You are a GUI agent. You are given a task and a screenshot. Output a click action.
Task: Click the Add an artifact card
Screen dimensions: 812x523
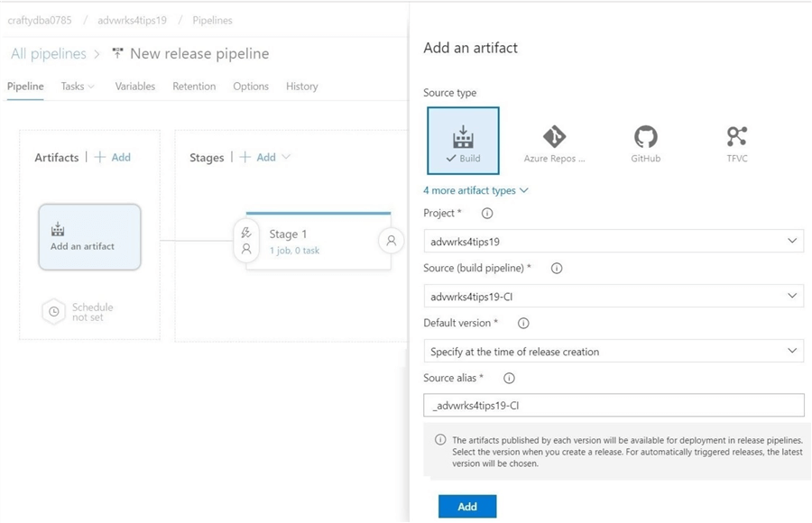click(89, 237)
